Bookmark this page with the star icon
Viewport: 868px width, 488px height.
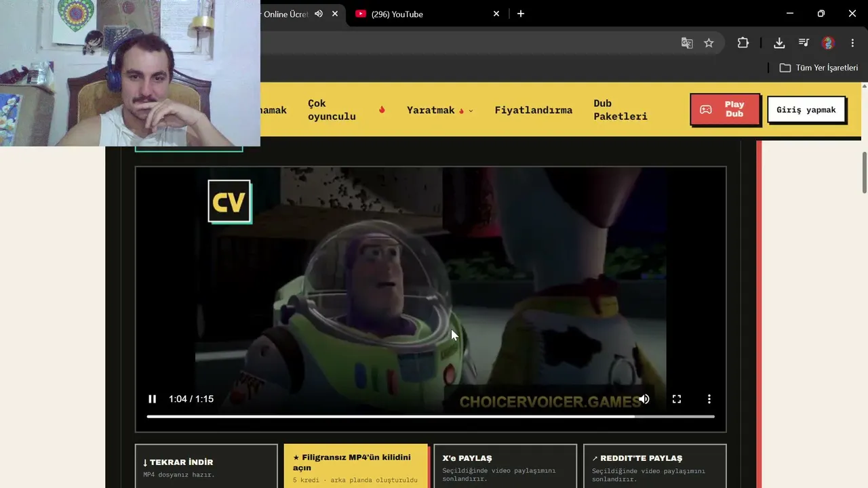pos(709,43)
